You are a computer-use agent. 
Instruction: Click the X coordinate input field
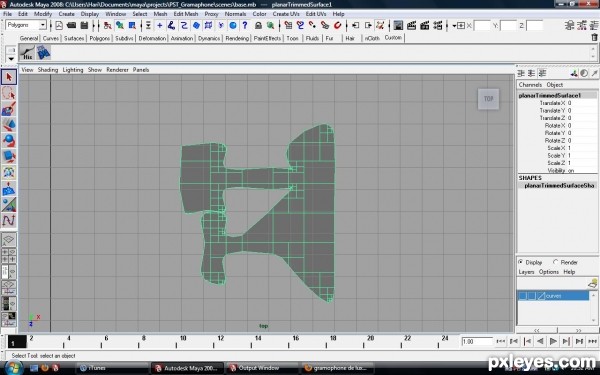coord(482,26)
